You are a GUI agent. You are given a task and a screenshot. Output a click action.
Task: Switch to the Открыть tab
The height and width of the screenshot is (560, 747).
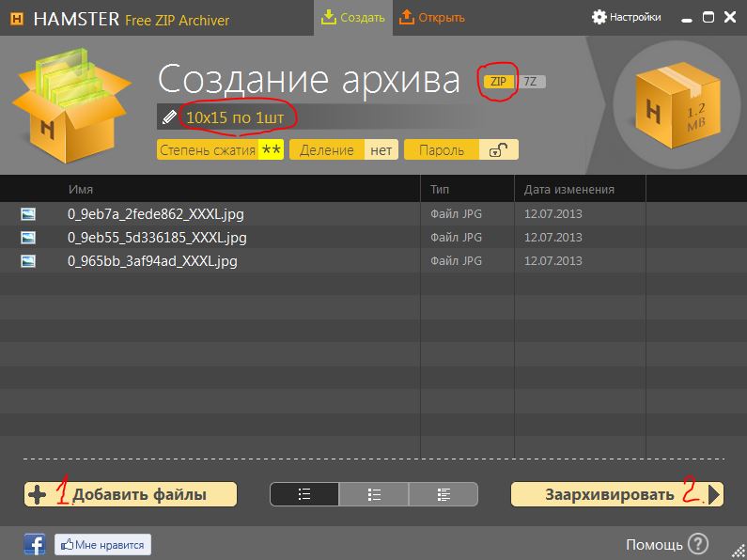tap(431, 18)
